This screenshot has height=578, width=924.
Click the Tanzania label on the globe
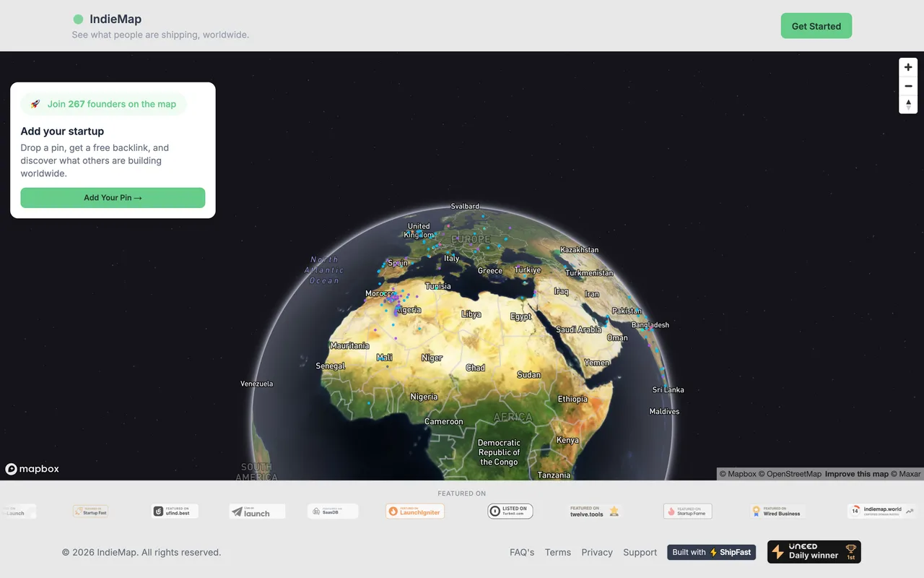(x=554, y=475)
